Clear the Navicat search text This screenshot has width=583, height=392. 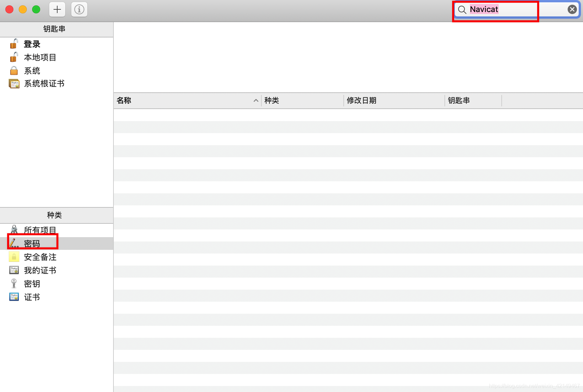(x=572, y=9)
